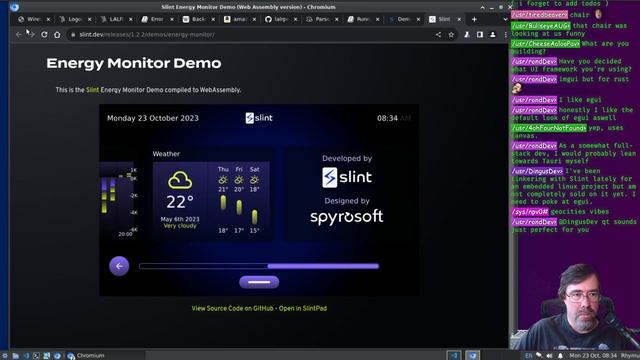Select Thu forecast sun icon
This screenshot has height=360, width=640.
(223, 180)
